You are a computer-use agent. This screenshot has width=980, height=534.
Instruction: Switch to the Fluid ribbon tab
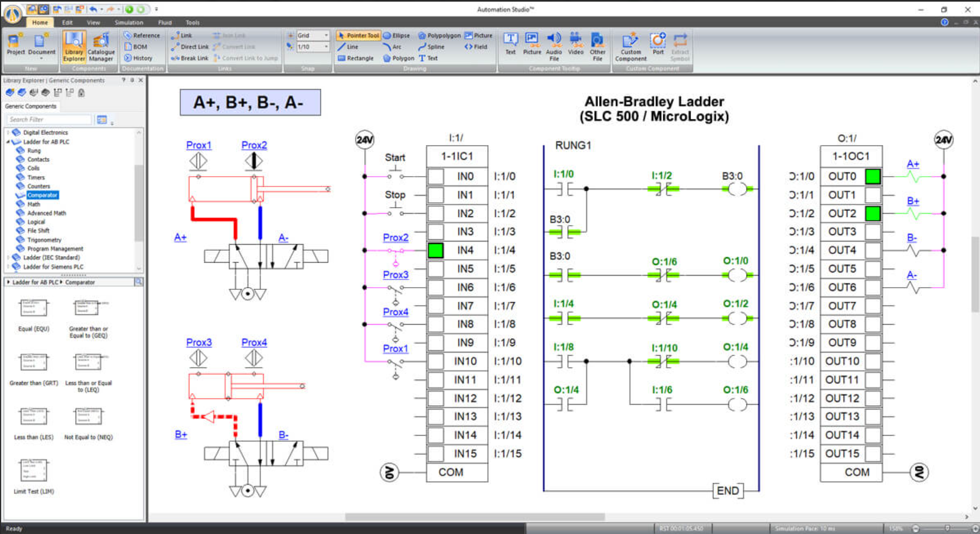pyautogui.click(x=164, y=22)
